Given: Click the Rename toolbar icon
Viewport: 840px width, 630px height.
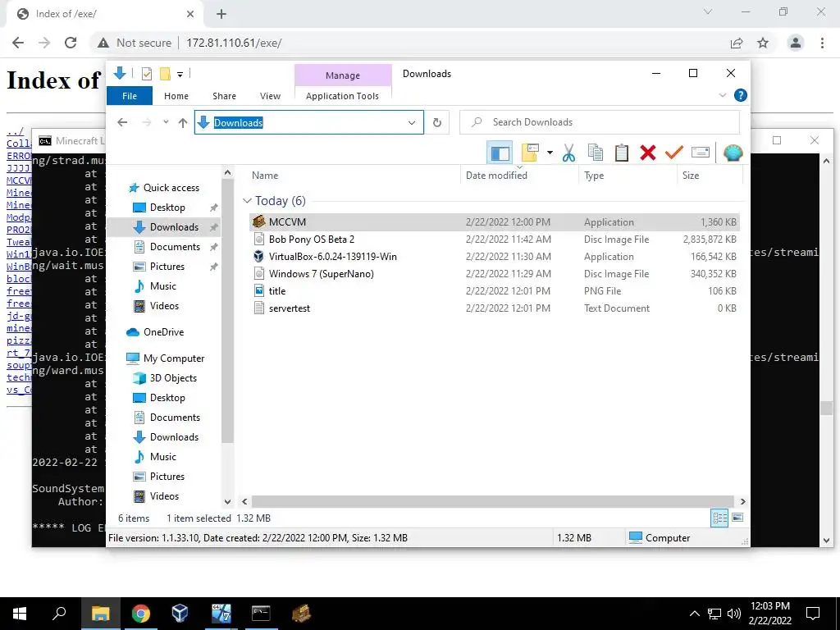Looking at the screenshot, I should pos(701,153).
